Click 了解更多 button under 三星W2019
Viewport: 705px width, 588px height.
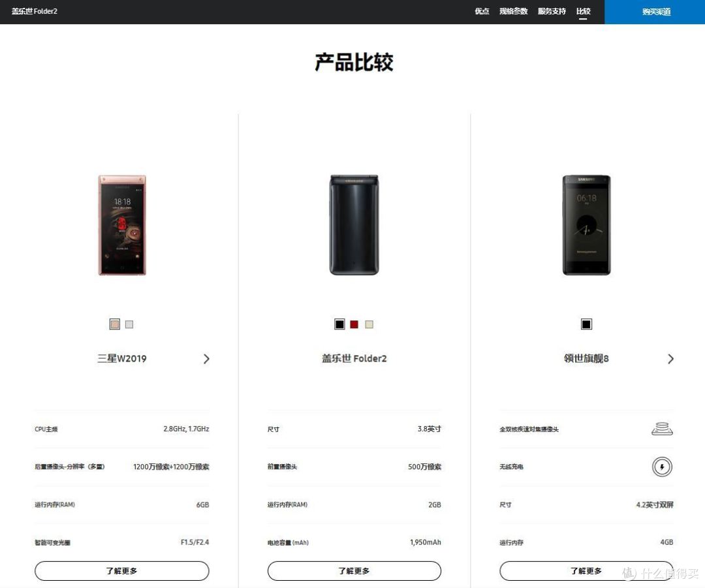coord(122,571)
